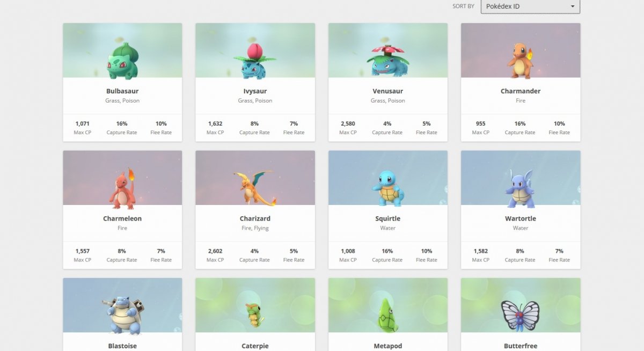This screenshot has width=644, height=351.
Task: Click Charizard's 4% Capture Rate value
Action: click(x=254, y=251)
